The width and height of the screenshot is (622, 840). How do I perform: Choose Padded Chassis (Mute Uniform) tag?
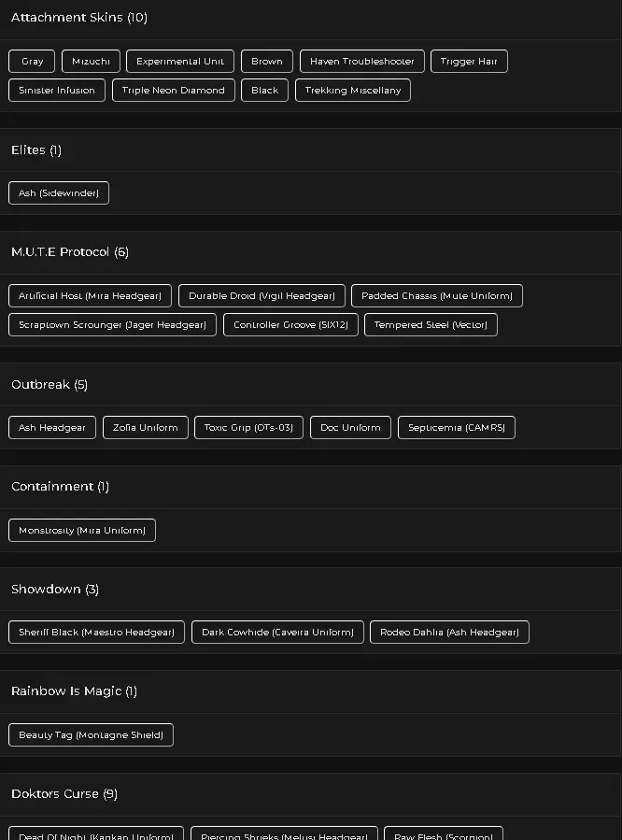click(x=437, y=296)
